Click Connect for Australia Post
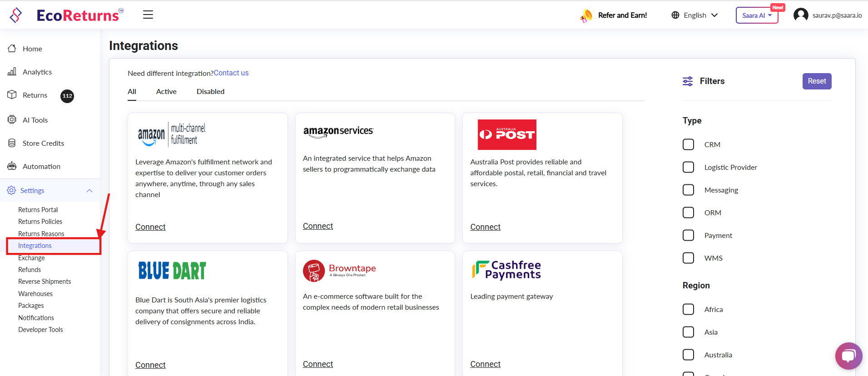The width and height of the screenshot is (868, 376). point(485,227)
